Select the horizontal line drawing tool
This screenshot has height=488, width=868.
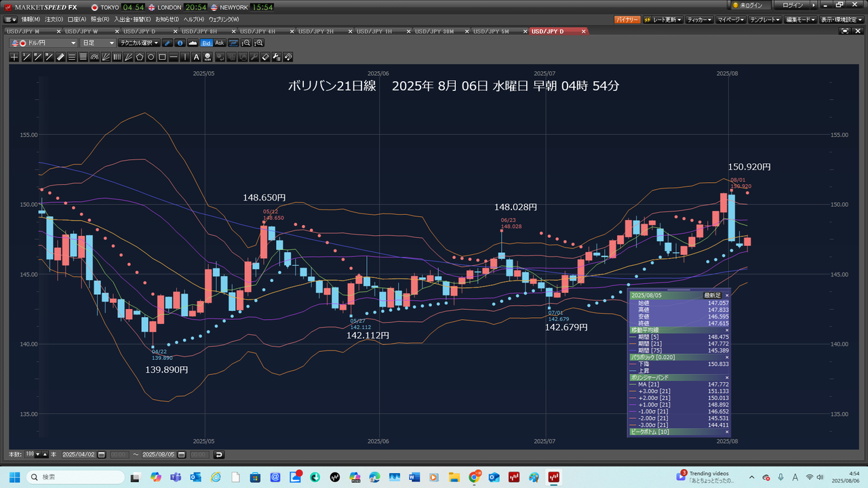coord(174,57)
